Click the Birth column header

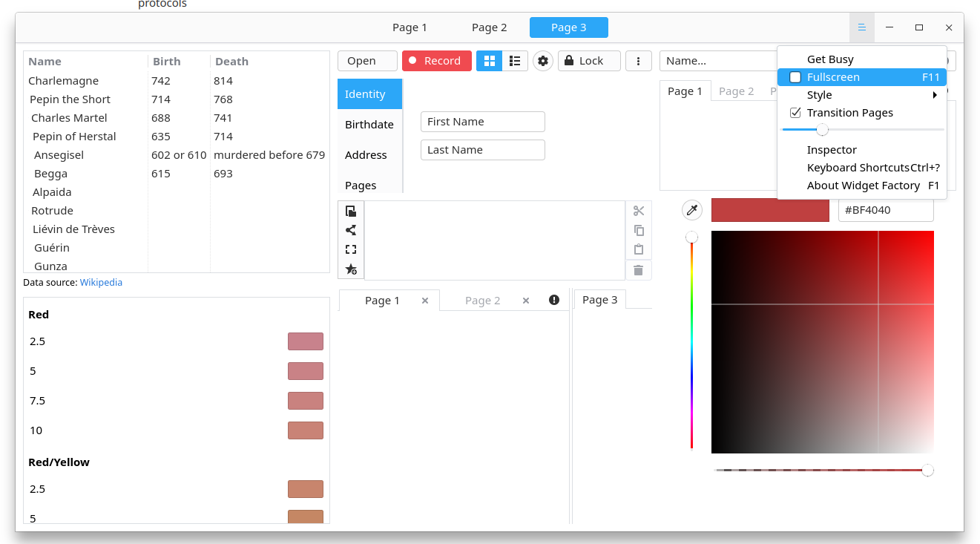pyautogui.click(x=179, y=62)
